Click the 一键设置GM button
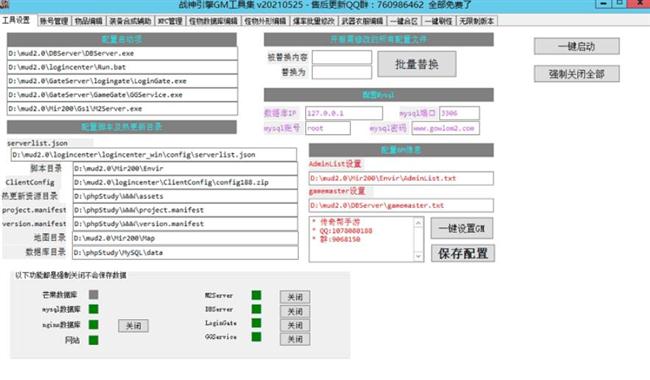The image size is (650, 380). click(462, 228)
